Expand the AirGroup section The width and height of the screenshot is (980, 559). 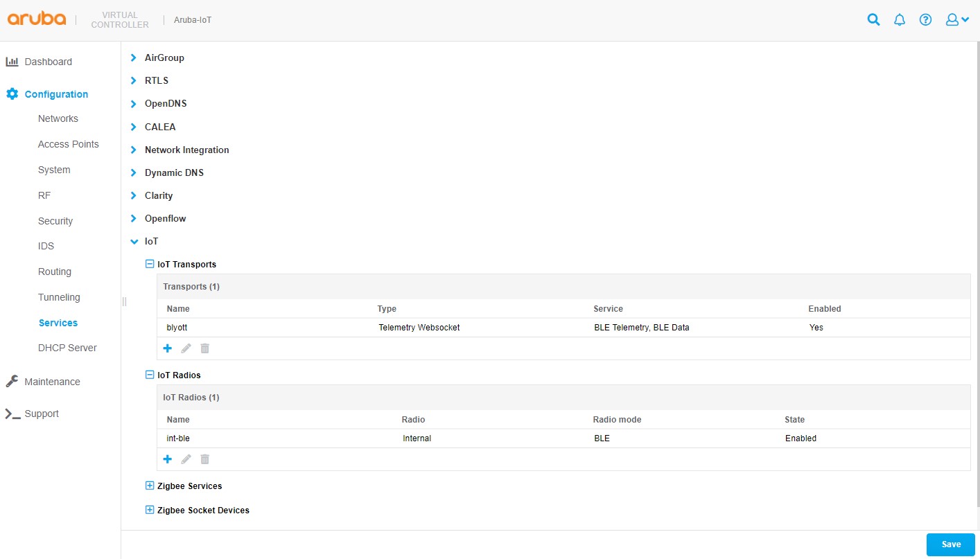point(133,57)
